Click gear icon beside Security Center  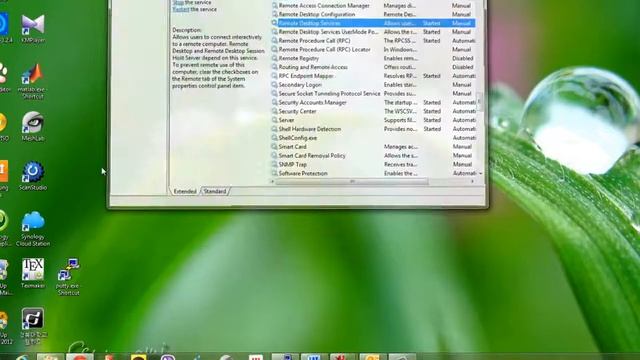(275, 111)
